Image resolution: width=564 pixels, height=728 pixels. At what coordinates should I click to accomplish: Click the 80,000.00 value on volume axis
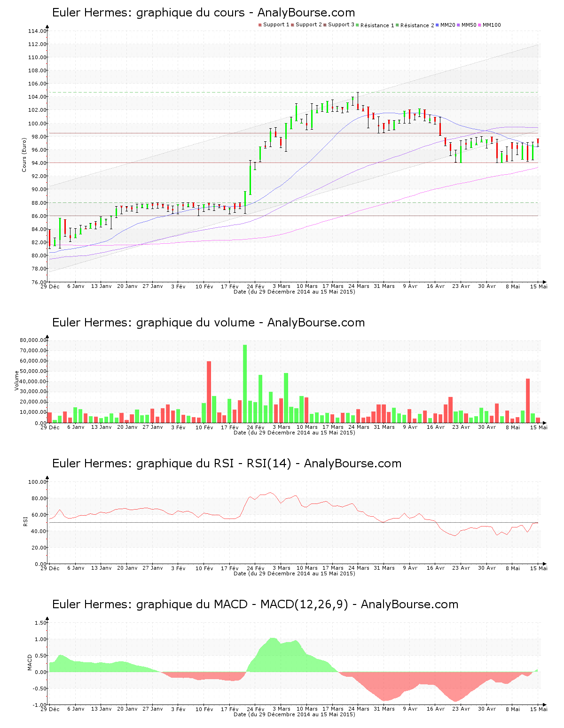click(33, 340)
